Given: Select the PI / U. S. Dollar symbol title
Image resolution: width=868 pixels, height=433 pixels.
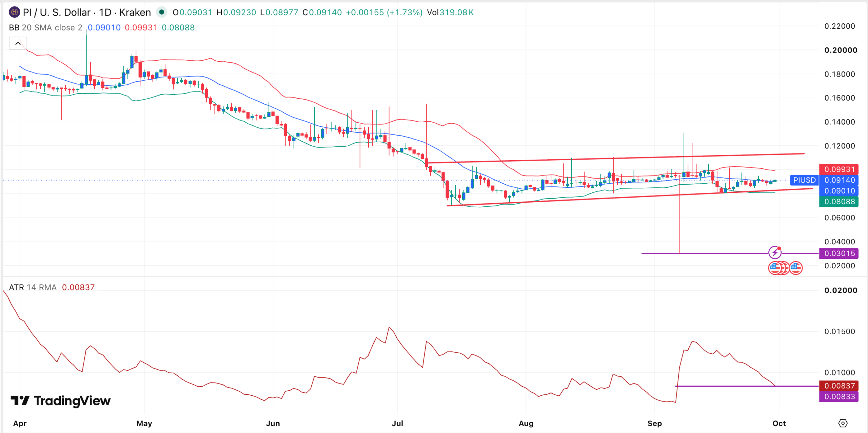Looking at the screenshot, I should tap(87, 13).
